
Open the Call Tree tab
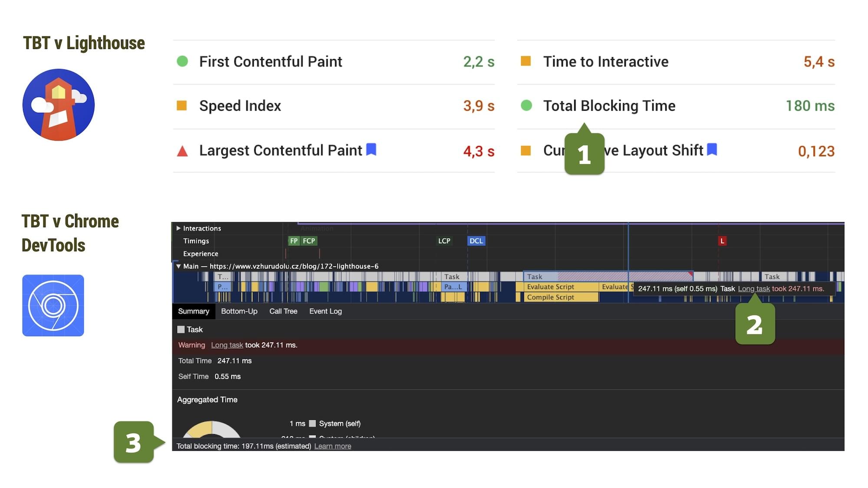[x=283, y=311]
